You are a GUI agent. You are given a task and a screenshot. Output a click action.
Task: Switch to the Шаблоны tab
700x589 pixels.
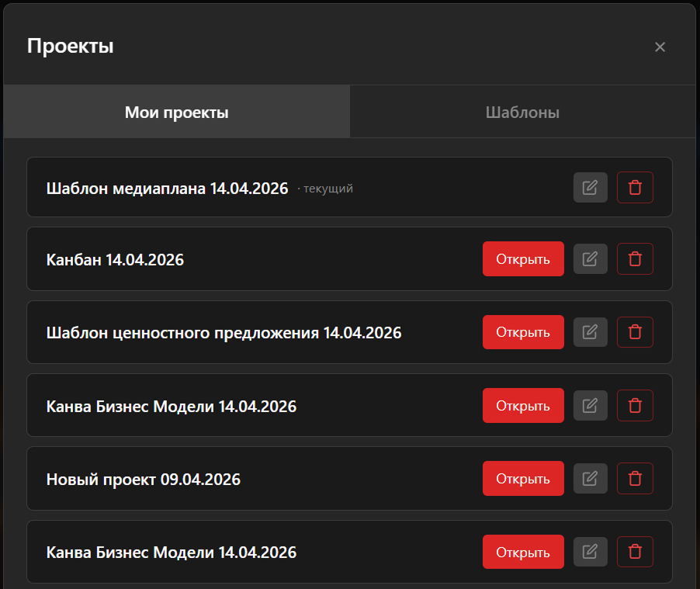[522, 112]
